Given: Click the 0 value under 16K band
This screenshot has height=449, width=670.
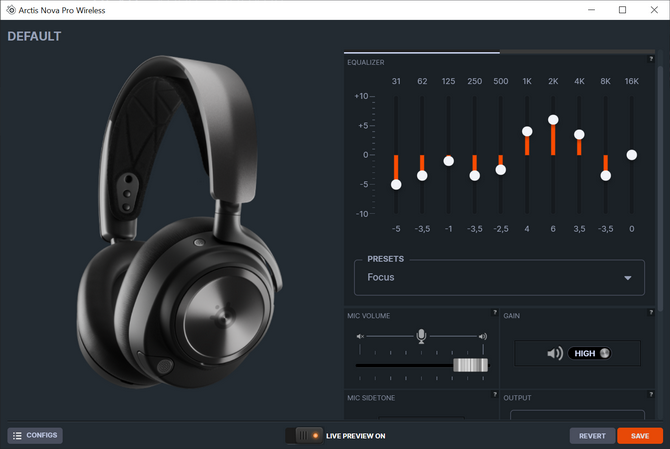Looking at the screenshot, I should (632, 229).
